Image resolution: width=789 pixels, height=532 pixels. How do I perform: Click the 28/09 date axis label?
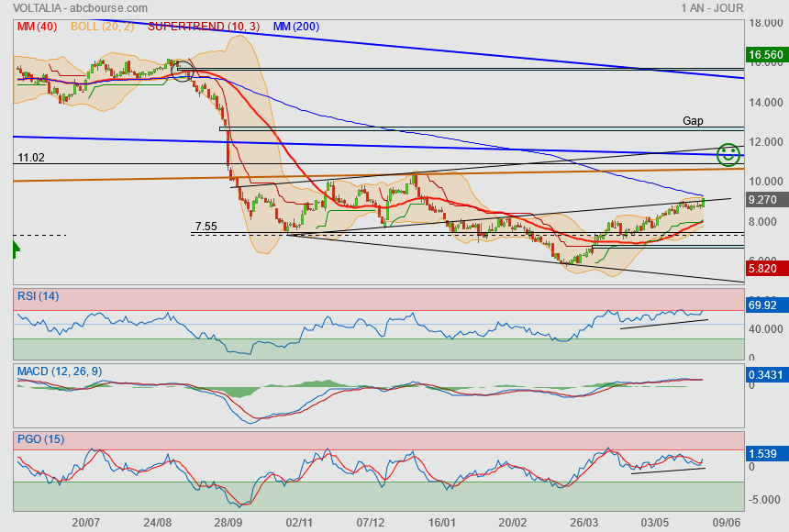point(228,523)
